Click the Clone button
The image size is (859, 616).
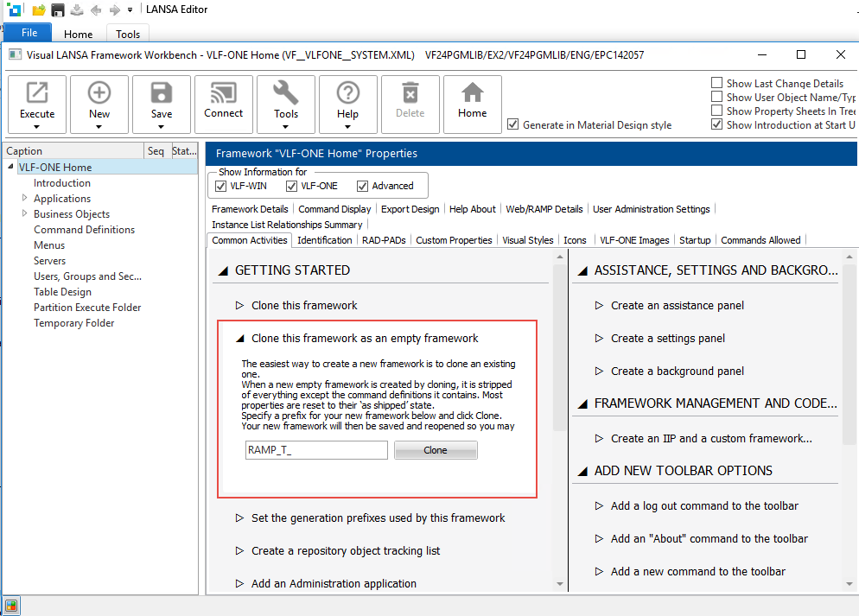pyautogui.click(x=436, y=450)
